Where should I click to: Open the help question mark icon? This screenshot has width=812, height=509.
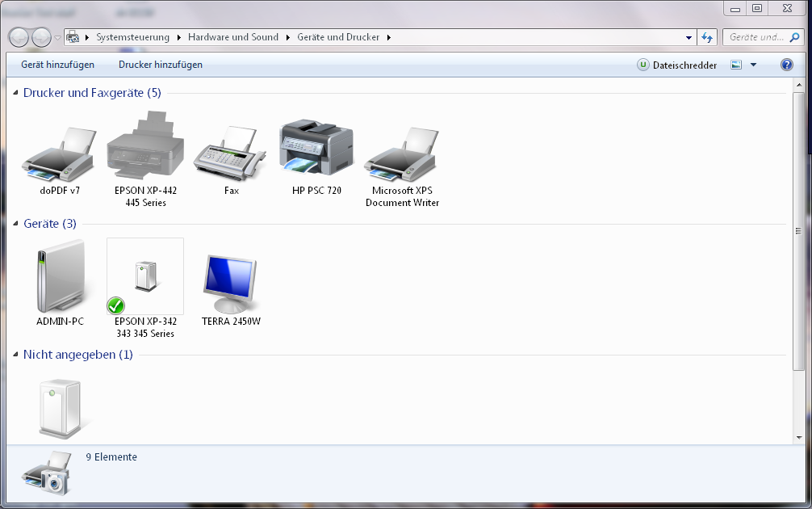point(787,65)
